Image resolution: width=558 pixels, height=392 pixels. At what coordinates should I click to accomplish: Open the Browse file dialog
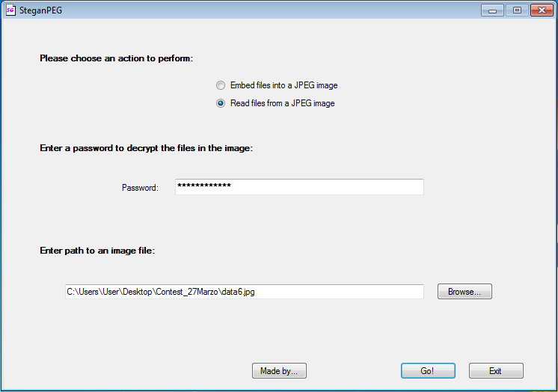465,292
